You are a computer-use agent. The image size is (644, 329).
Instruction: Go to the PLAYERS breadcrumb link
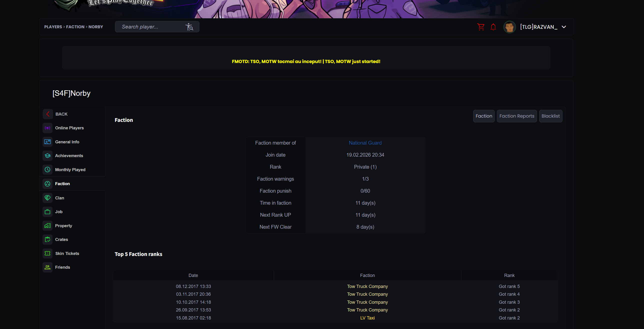53,27
